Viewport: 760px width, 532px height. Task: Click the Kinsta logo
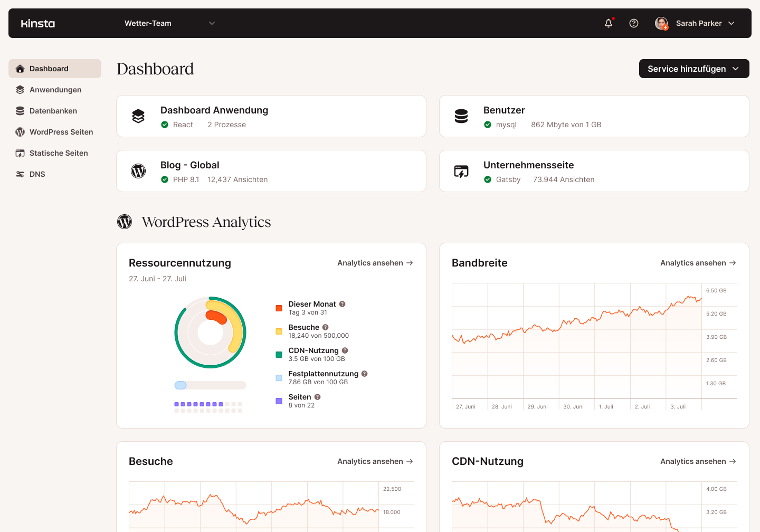(37, 23)
